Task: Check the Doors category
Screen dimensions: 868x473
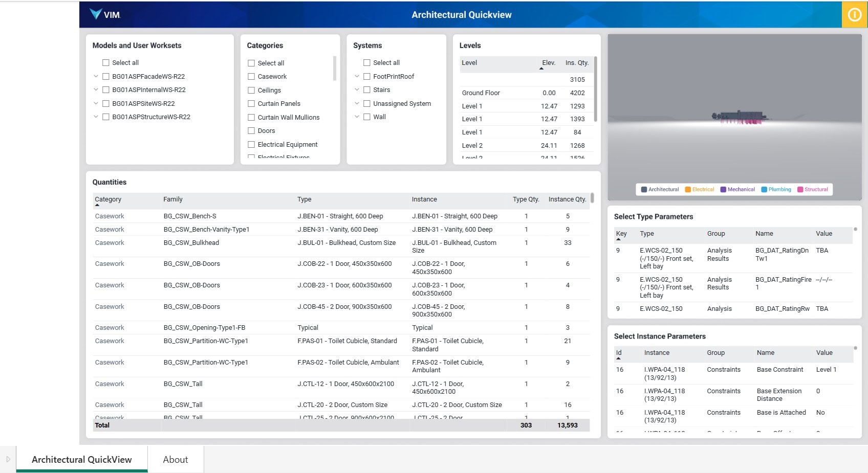Action: coord(251,130)
